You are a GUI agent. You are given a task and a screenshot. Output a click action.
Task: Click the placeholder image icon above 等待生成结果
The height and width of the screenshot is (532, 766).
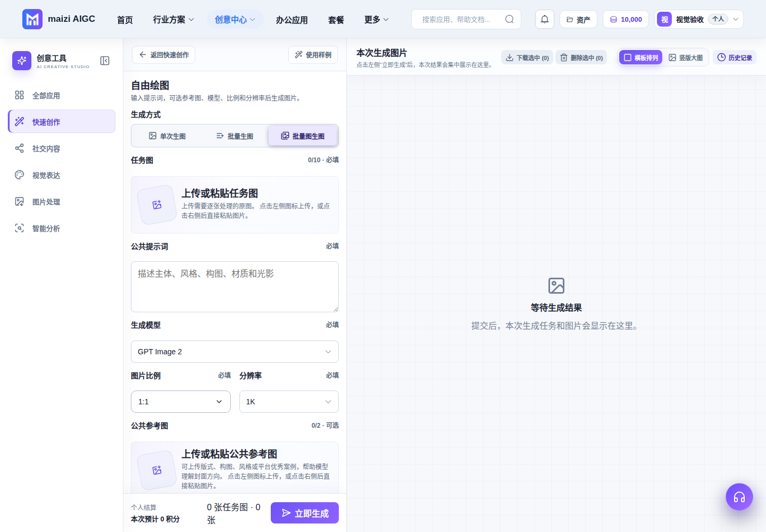556,286
